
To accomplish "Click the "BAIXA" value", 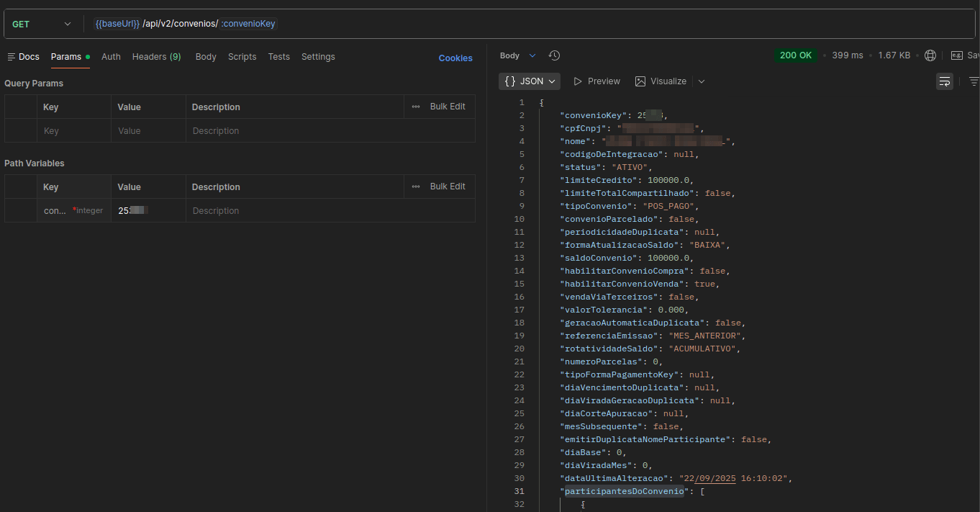I will point(707,245).
